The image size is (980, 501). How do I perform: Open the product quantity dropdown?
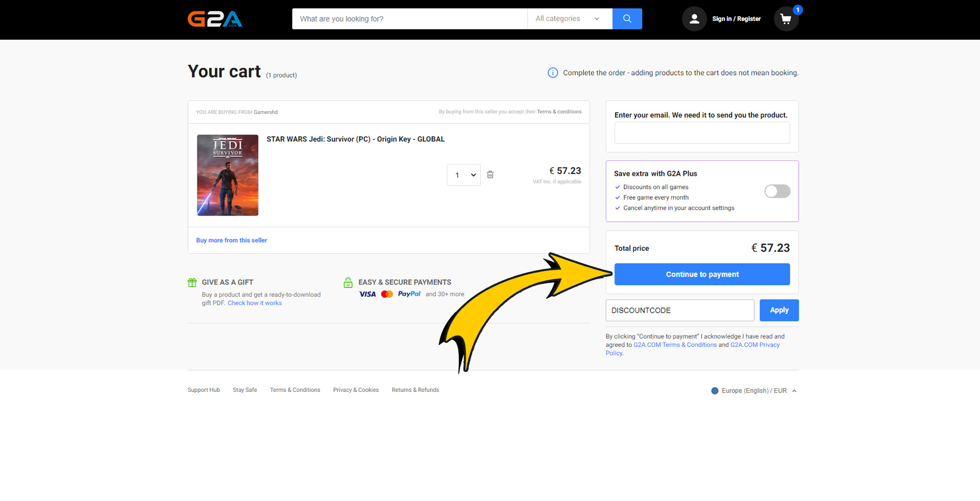pos(463,175)
